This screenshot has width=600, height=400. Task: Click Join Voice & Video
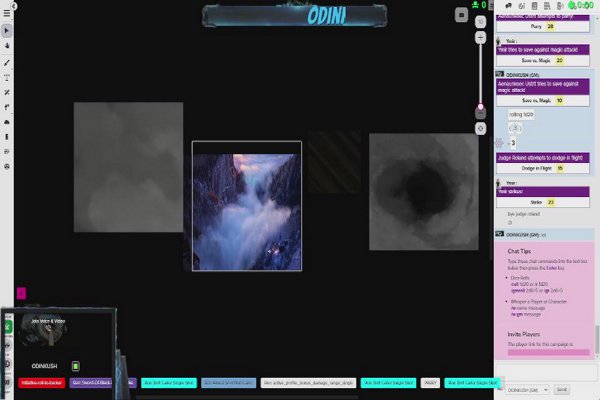48,321
